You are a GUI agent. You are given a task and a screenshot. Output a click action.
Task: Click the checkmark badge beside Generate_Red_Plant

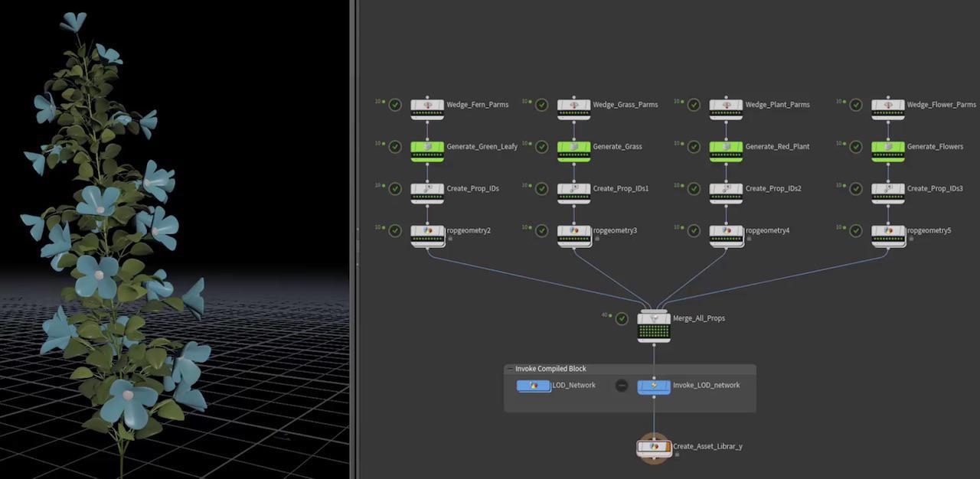694,147
